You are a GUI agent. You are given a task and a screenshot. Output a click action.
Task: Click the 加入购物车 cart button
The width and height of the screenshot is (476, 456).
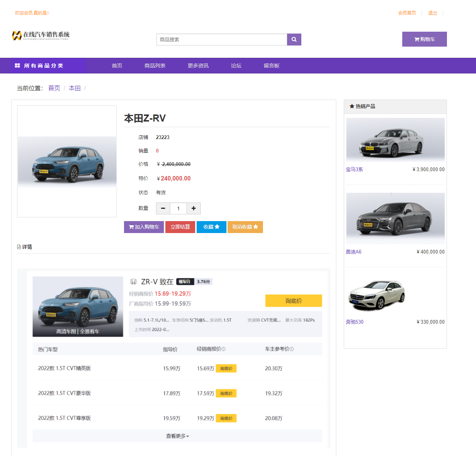144,227
